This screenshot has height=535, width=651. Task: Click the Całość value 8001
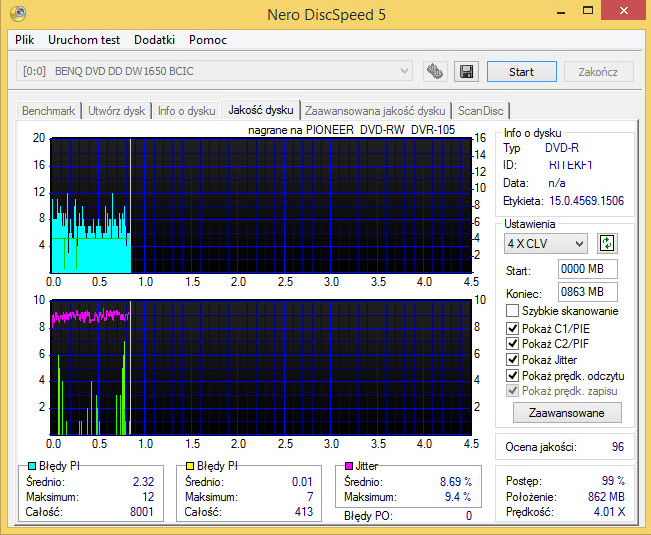tap(142, 512)
